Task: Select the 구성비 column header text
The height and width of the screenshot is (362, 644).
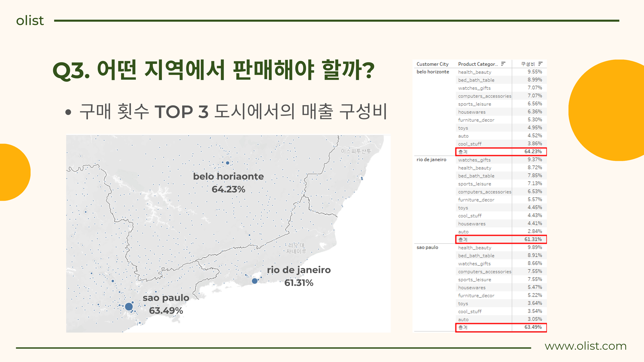Action: pos(528,64)
